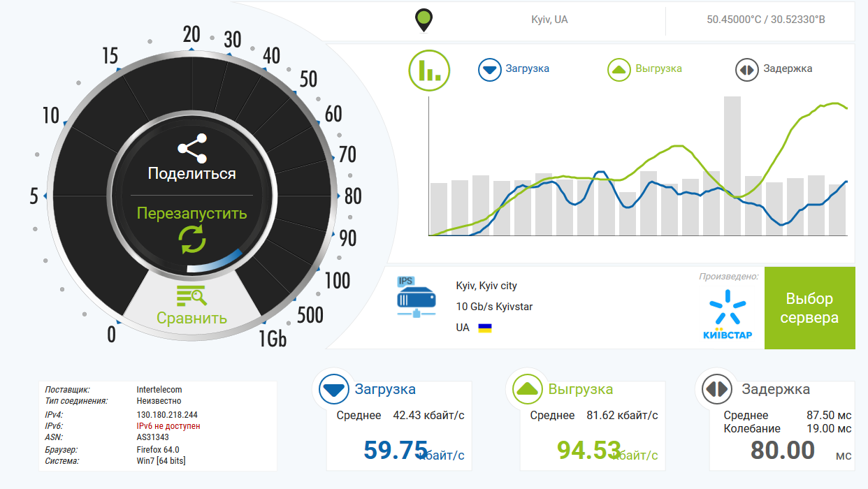Click the green restart arrows icon
This screenshot has width=868, height=489.
pyautogui.click(x=192, y=240)
